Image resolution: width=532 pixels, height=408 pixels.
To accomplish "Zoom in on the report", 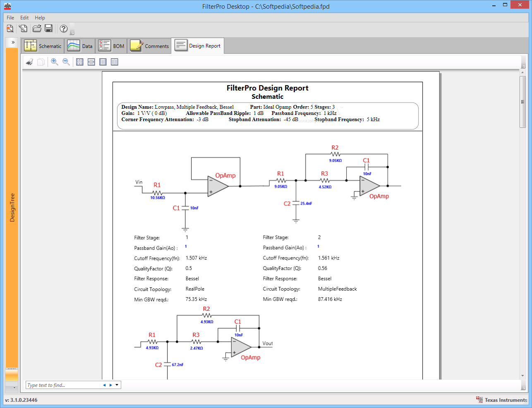I will coord(54,62).
